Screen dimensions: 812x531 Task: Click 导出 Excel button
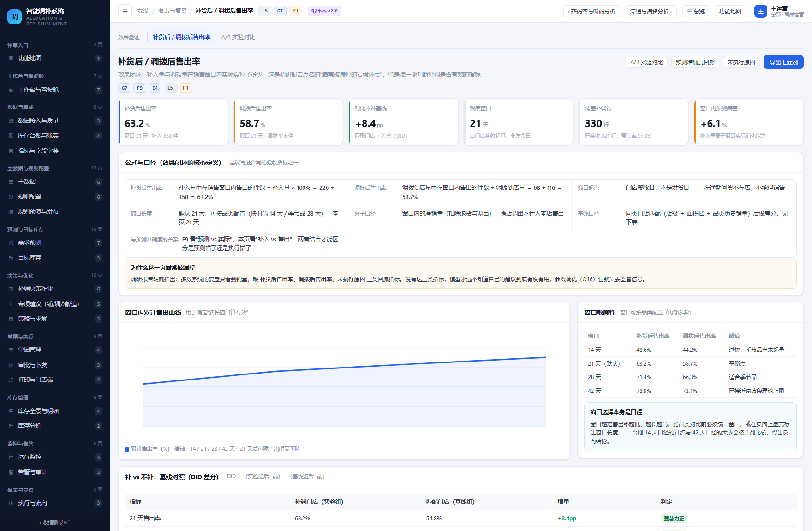point(783,62)
